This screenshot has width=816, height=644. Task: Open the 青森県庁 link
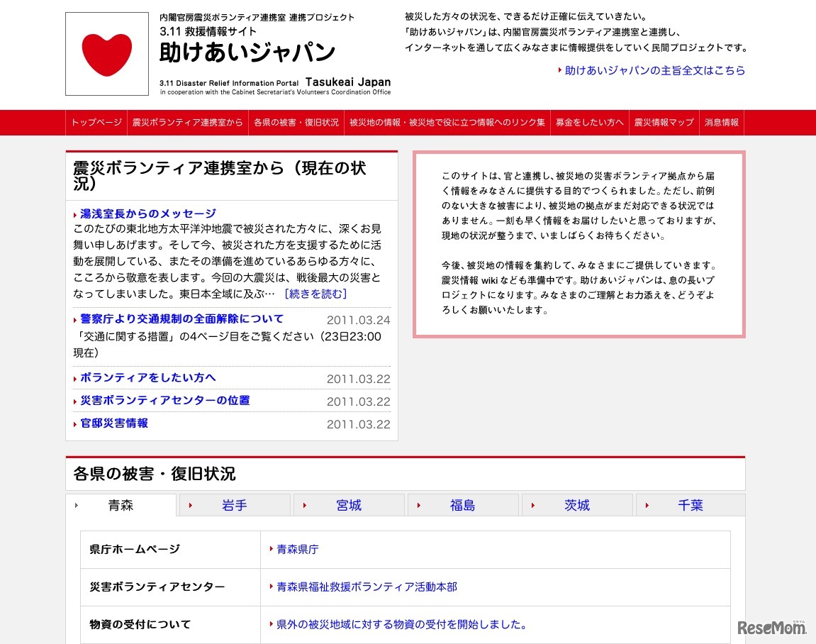click(298, 549)
